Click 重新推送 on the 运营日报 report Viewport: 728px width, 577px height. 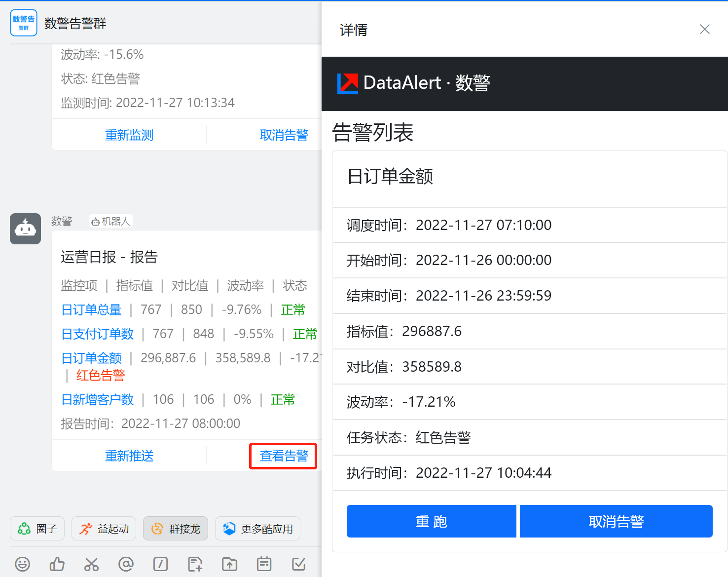tap(129, 456)
